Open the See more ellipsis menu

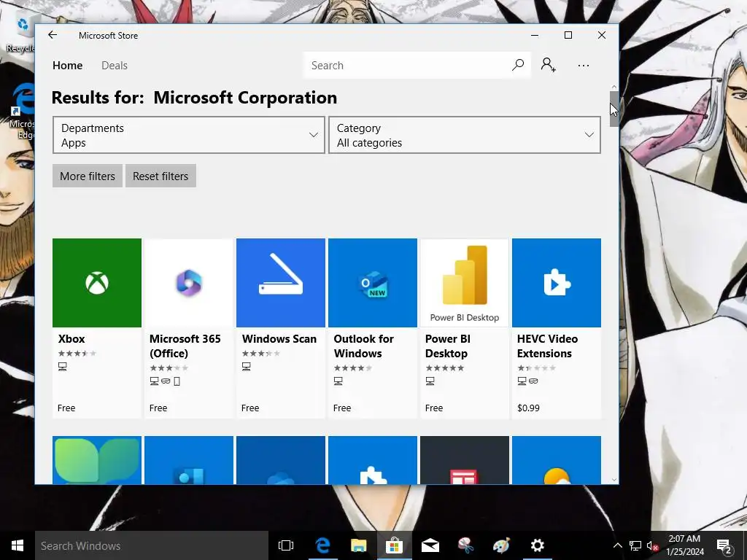(x=583, y=66)
